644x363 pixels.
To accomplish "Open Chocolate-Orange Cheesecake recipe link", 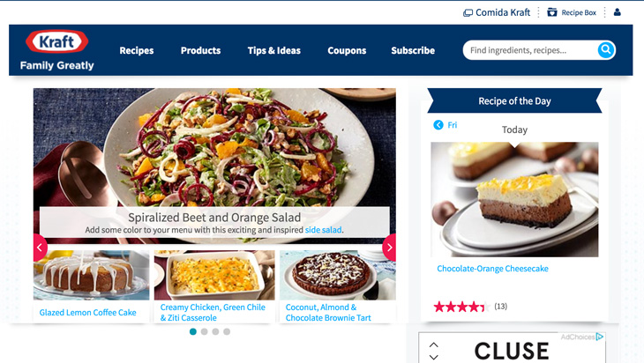I will point(492,269).
